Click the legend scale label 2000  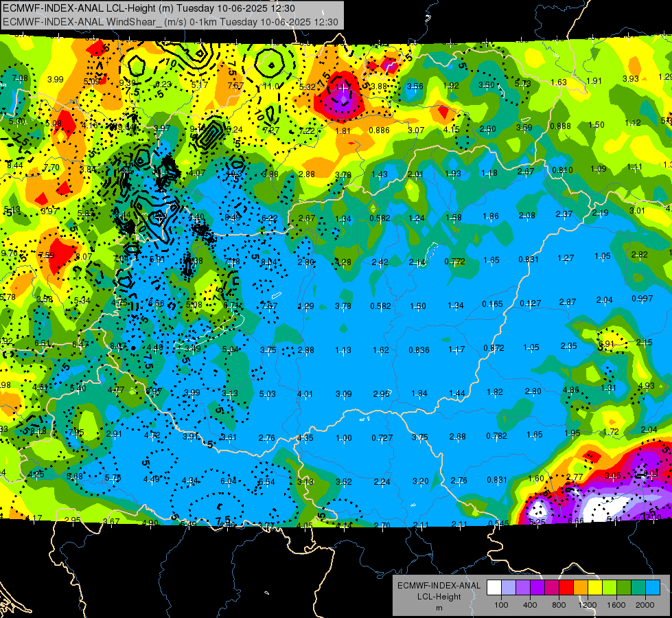click(x=645, y=605)
